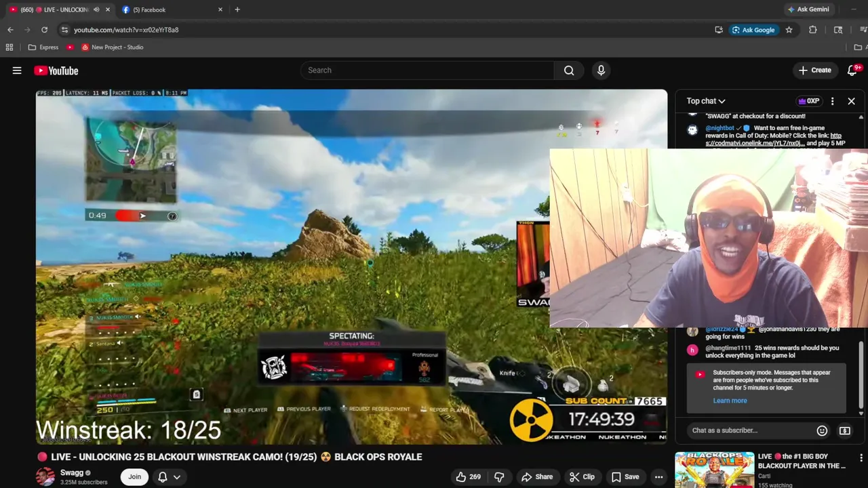Open Learn more link in subscribers-only notice
Viewport: 868px width, 488px height.
[730, 401]
